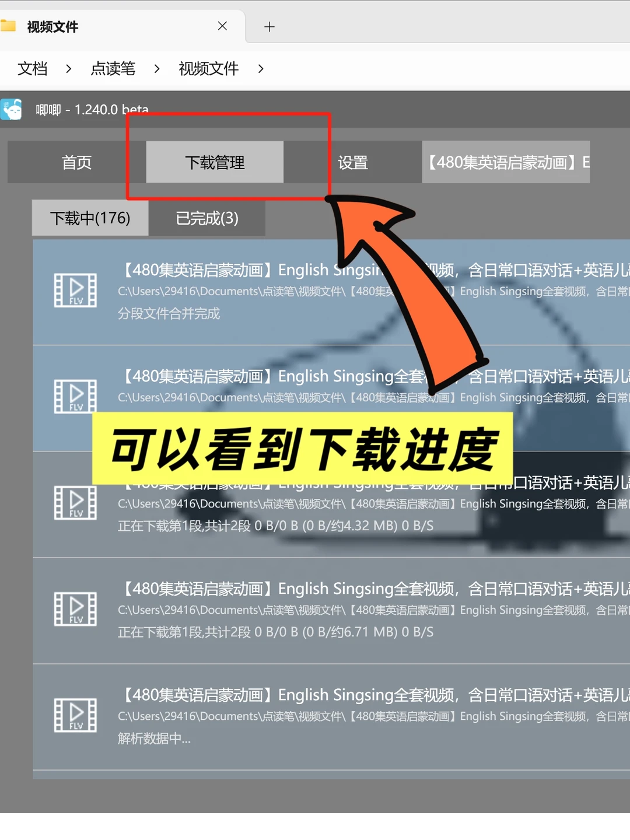Switch to the 已完成(3) tab

tap(206, 218)
